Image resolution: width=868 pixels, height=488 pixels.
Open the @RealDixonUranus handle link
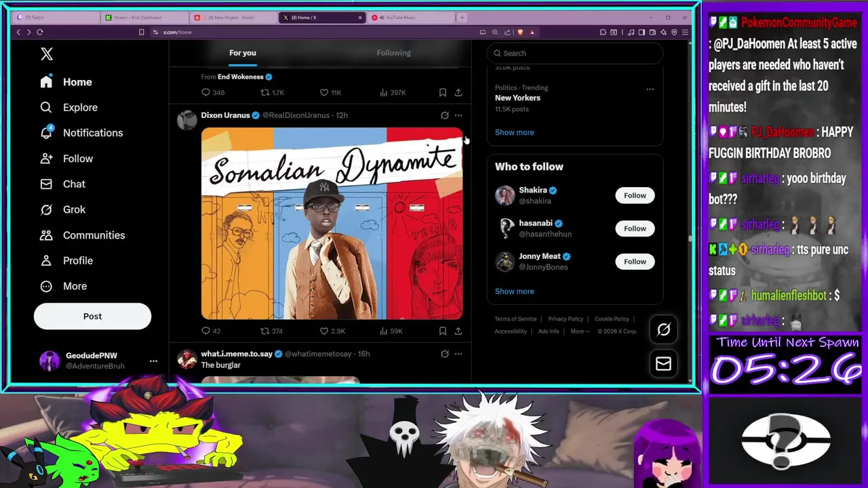(x=296, y=115)
